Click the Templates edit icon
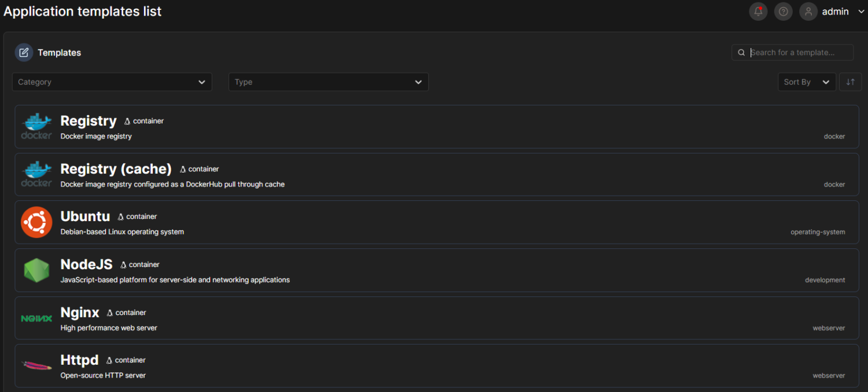The width and height of the screenshot is (868, 392). (24, 53)
